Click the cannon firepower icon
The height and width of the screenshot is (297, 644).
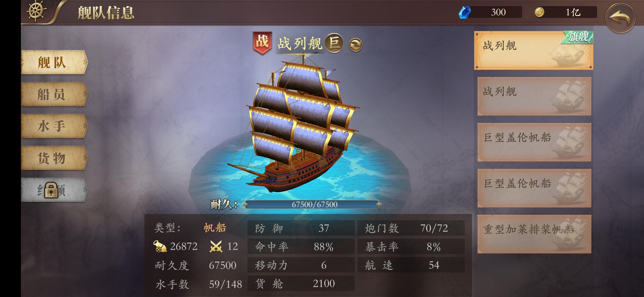coord(160,246)
